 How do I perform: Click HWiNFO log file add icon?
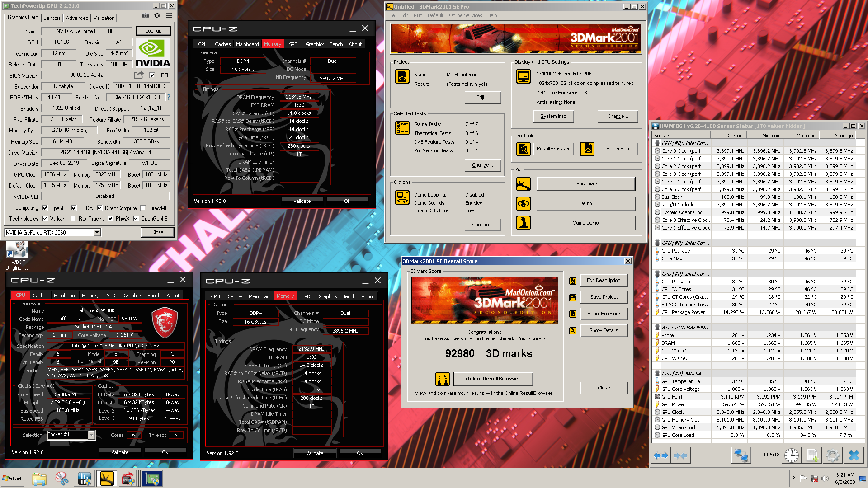point(812,455)
